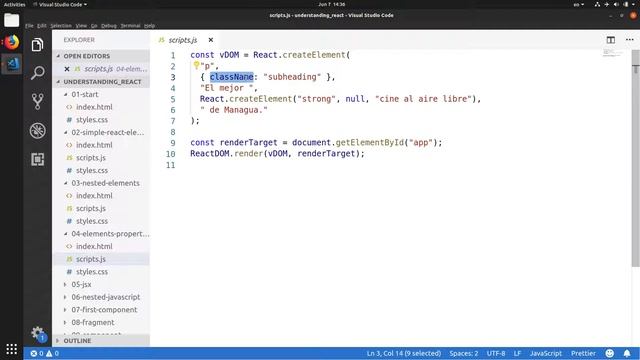Open the Manage gear icon

(x=38, y=333)
